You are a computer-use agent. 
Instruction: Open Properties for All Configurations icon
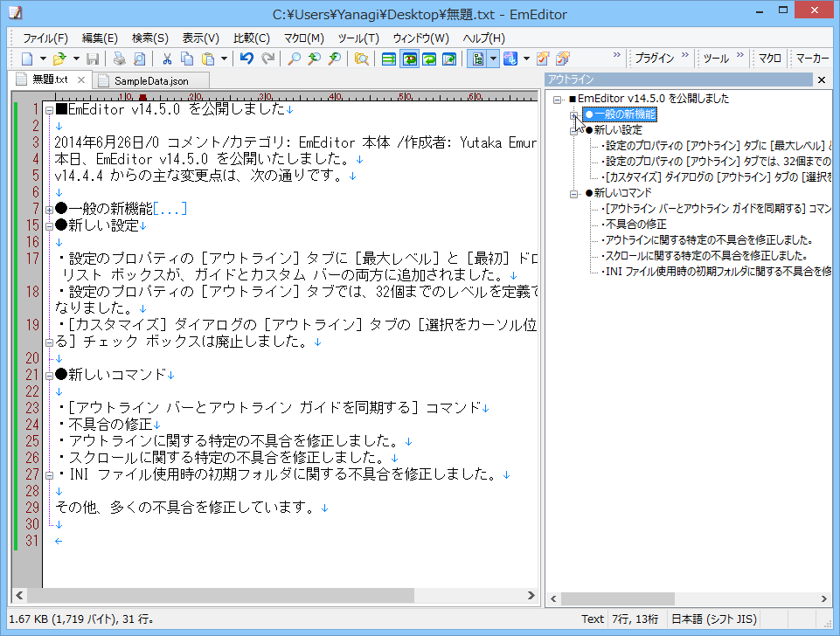click(x=563, y=59)
